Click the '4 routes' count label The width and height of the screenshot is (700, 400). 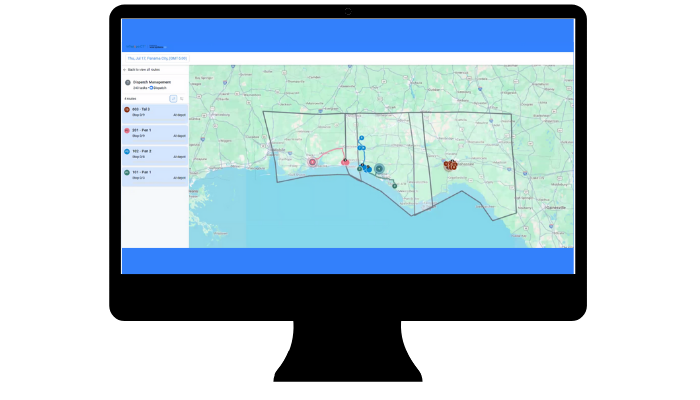[x=130, y=99]
